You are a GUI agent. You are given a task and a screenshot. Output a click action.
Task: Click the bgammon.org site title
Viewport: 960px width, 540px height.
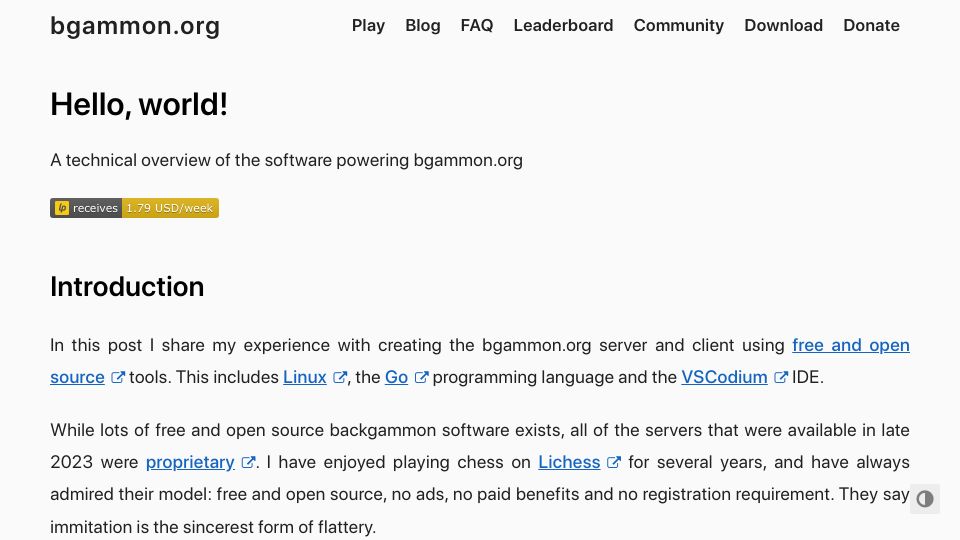(x=135, y=26)
